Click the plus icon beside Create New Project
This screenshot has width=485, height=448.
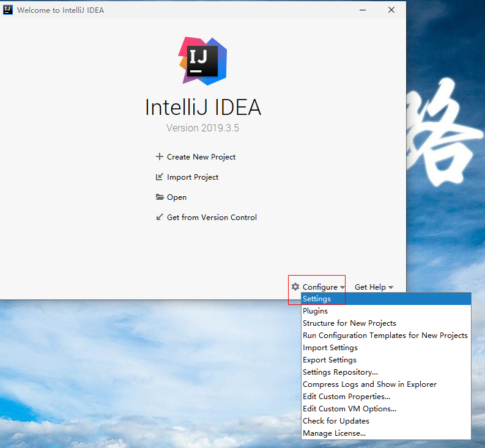click(159, 156)
